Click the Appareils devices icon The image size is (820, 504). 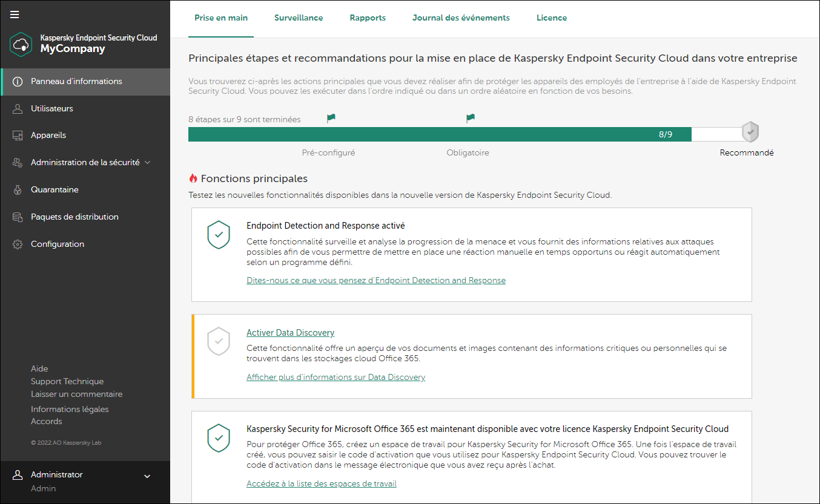[18, 136]
